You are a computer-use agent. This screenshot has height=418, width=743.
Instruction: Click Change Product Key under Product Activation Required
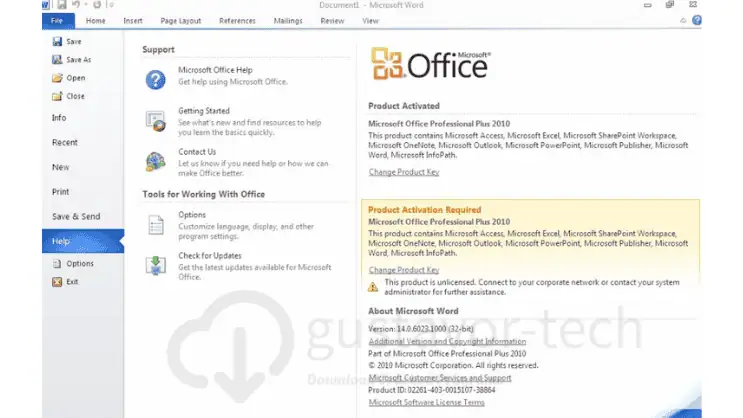[x=404, y=270]
